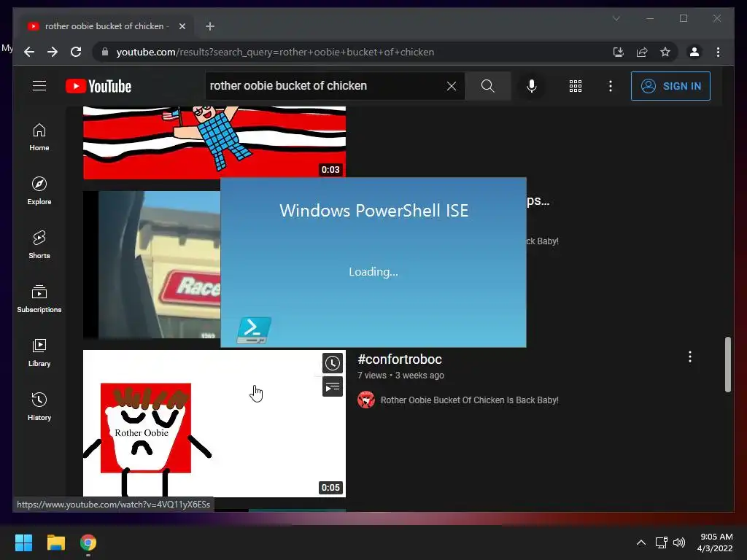The image size is (747, 560).
Task: Click Chrome's install app icon in address bar
Action: [619, 52]
